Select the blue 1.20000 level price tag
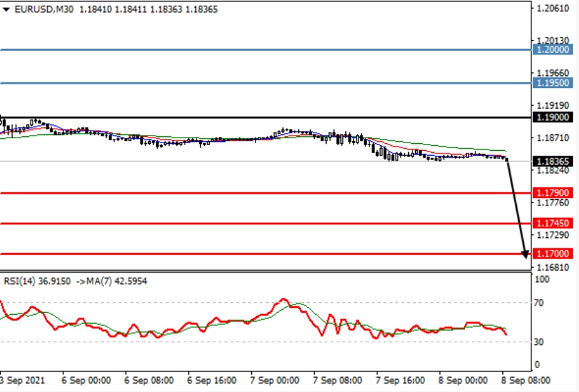 (x=553, y=50)
